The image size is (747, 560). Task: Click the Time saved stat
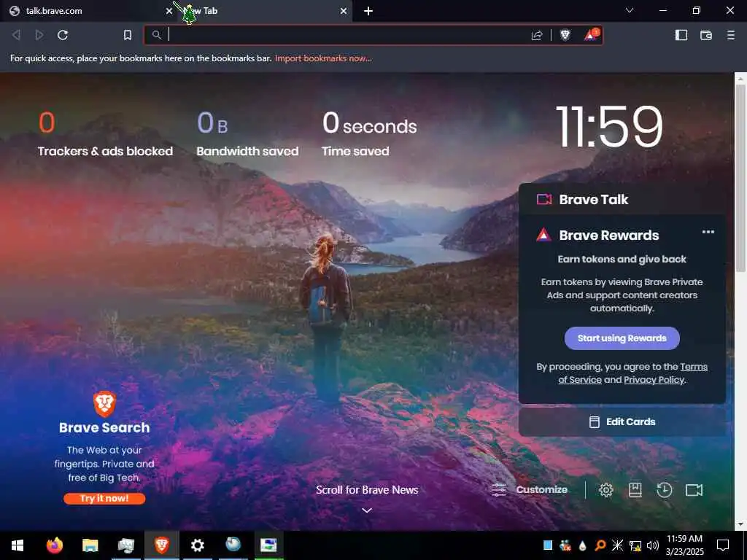click(x=369, y=133)
